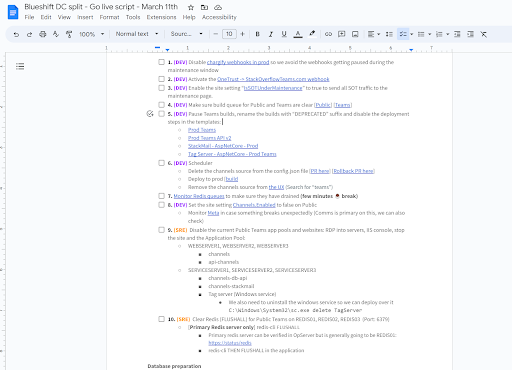Expand the bulleted list options arrow

tap(430, 34)
